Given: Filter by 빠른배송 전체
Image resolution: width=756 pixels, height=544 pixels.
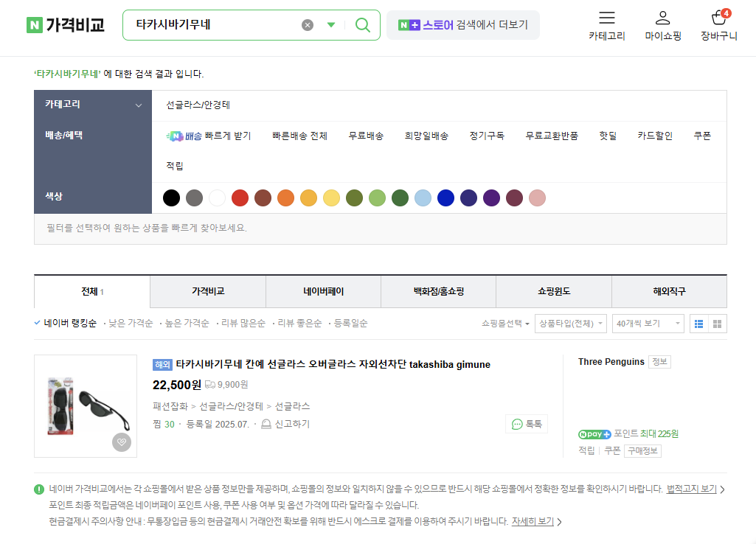Looking at the screenshot, I should click(x=300, y=136).
